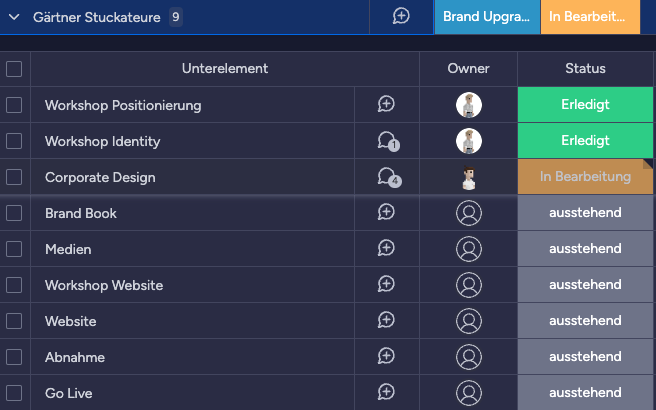Click green Erledigt status of Workshop Identity
Screen dimensions: 656x410
[x=585, y=141]
